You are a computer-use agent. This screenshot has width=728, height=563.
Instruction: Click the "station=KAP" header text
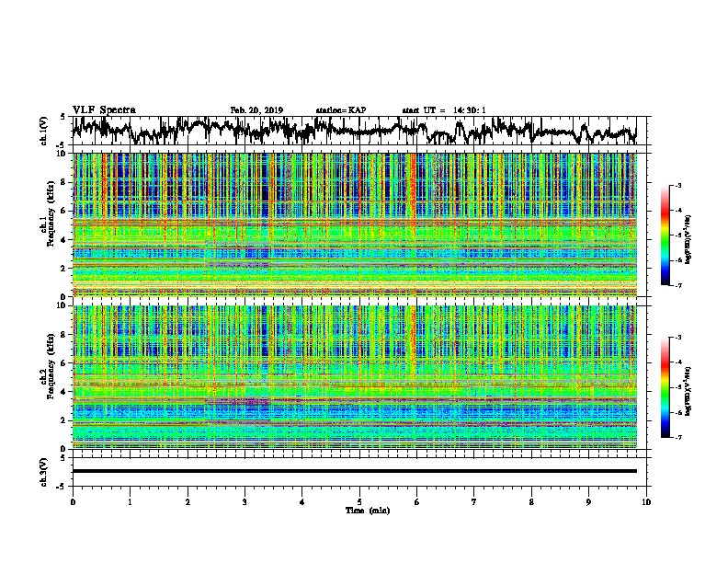(x=341, y=110)
